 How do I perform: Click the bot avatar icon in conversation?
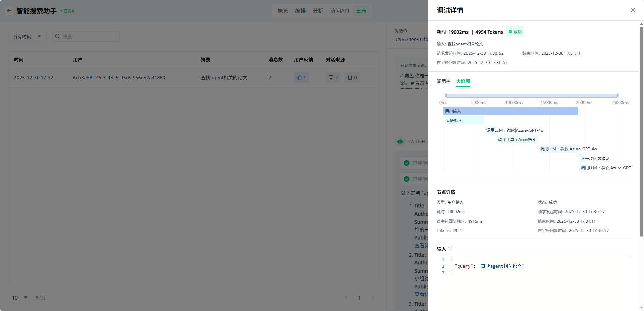pyautogui.click(x=400, y=141)
